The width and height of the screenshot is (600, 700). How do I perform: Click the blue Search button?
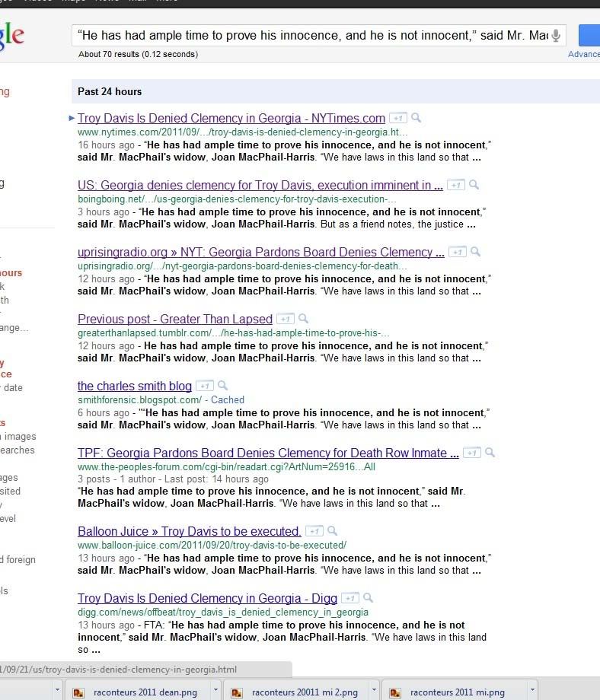click(x=589, y=35)
